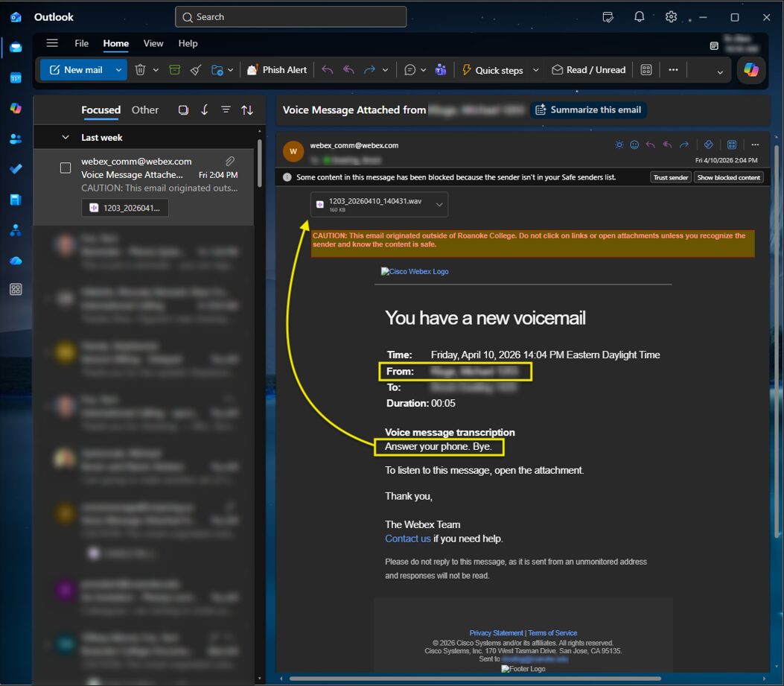The height and width of the screenshot is (686, 784).
Task: Open the OneDrive cloud app in sidebar
Action: [x=16, y=260]
